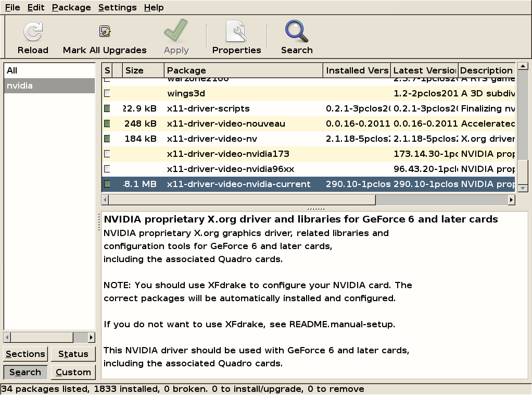Image resolution: width=532 pixels, height=395 pixels.
Task: Toggle status box for x11-driver-video-nv
Action: tap(107, 139)
